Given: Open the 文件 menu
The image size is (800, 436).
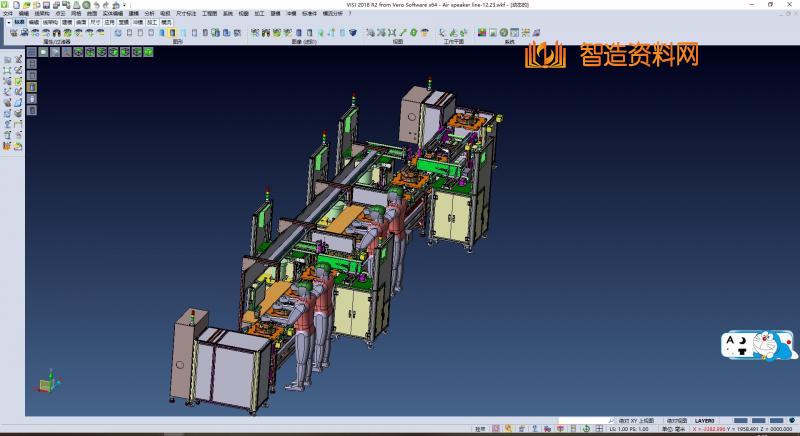Looking at the screenshot, I should click(8, 13).
